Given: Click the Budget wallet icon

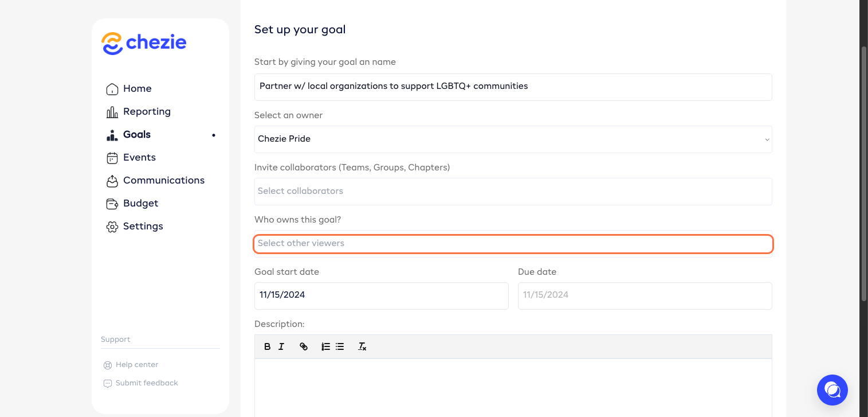Looking at the screenshot, I should pyautogui.click(x=112, y=204).
